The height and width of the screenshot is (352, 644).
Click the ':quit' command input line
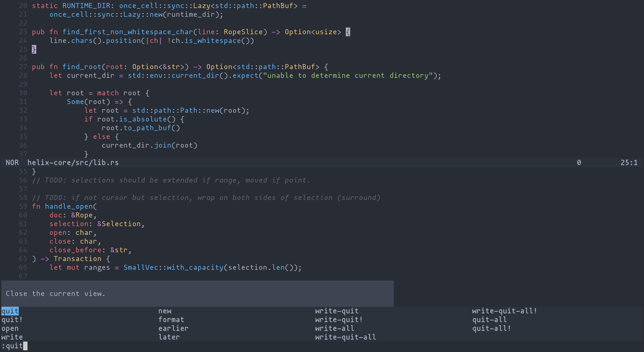pos(14,346)
